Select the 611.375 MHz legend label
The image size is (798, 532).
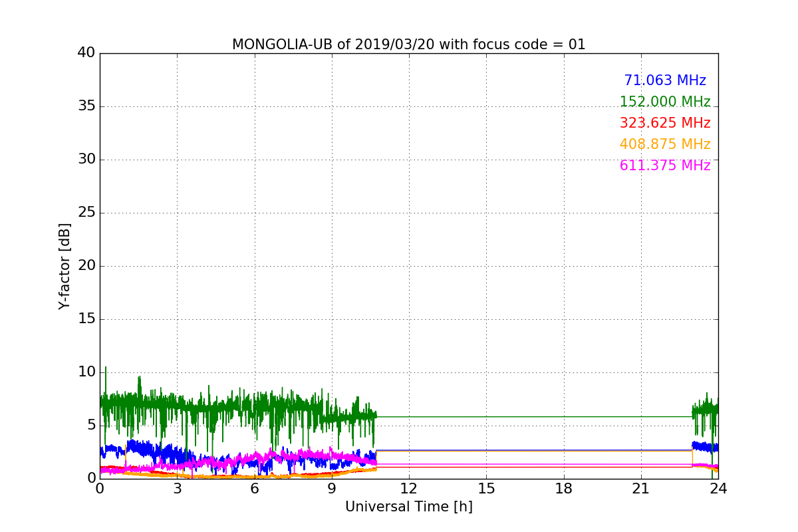(x=665, y=166)
